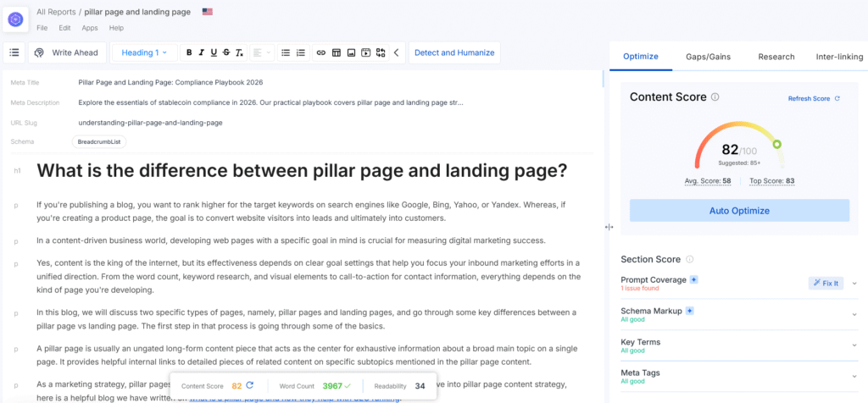Viewport: 868px width, 403px height.
Task: Click the Auto Optimize button
Action: [739, 211]
